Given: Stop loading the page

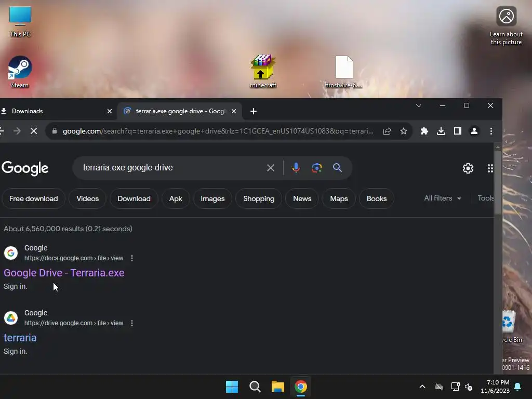Looking at the screenshot, I should 34,131.
